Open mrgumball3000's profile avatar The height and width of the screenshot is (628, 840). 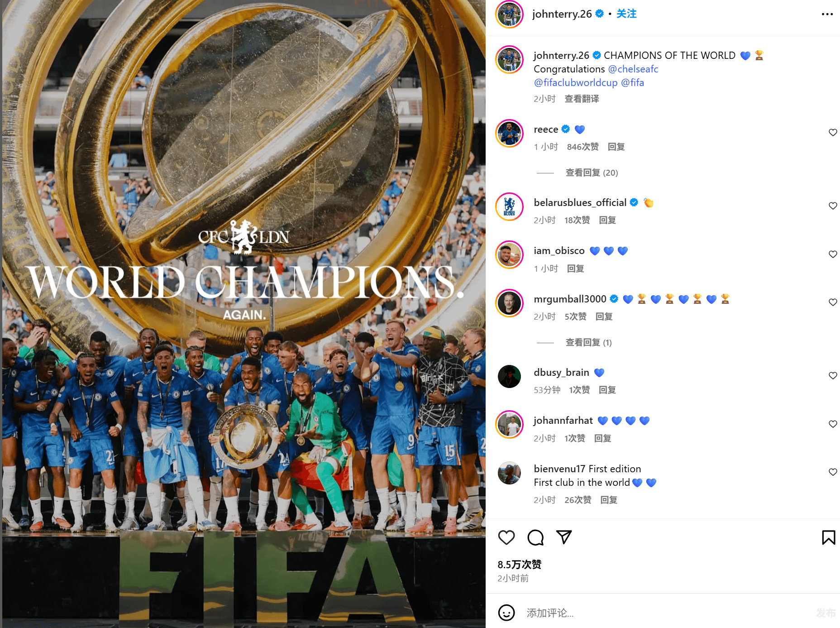tap(510, 303)
